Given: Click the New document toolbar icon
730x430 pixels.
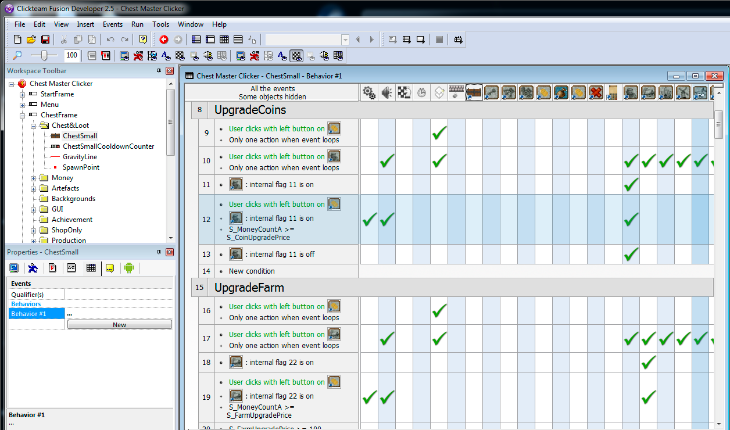Looking at the screenshot, I should coord(17,40).
